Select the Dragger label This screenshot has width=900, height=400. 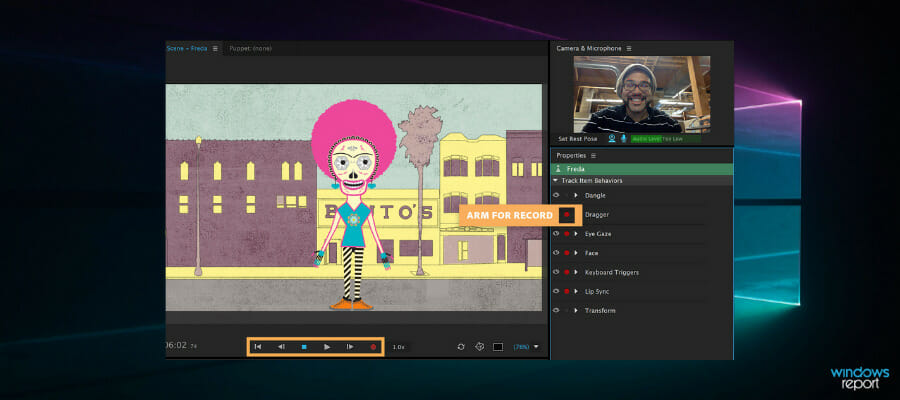597,215
